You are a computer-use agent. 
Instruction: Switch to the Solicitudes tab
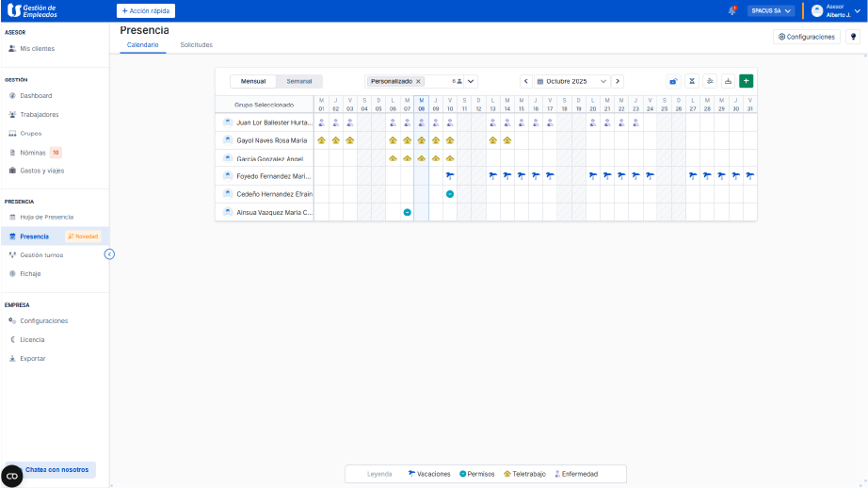196,45
